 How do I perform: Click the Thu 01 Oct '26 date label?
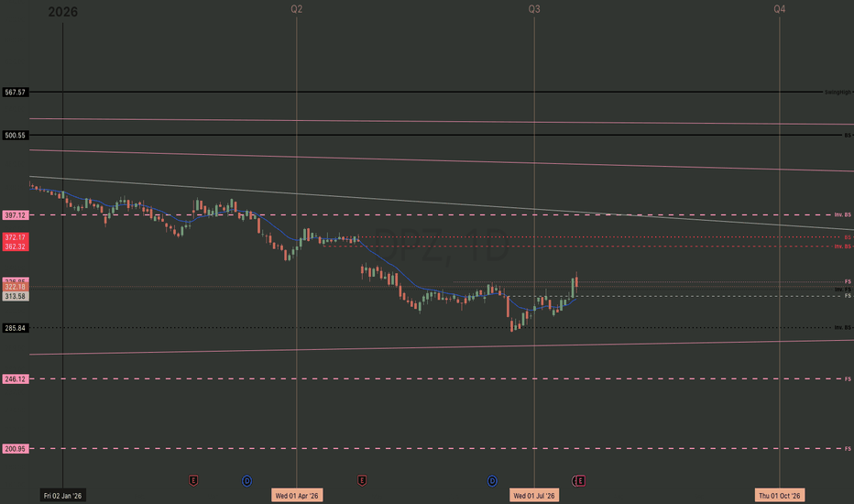pyautogui.click(x=780, y=495)
